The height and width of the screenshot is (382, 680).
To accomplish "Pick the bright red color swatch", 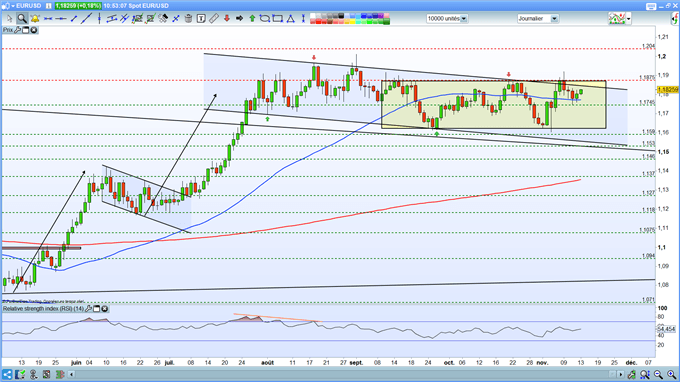I will click(x=319, y=21).
